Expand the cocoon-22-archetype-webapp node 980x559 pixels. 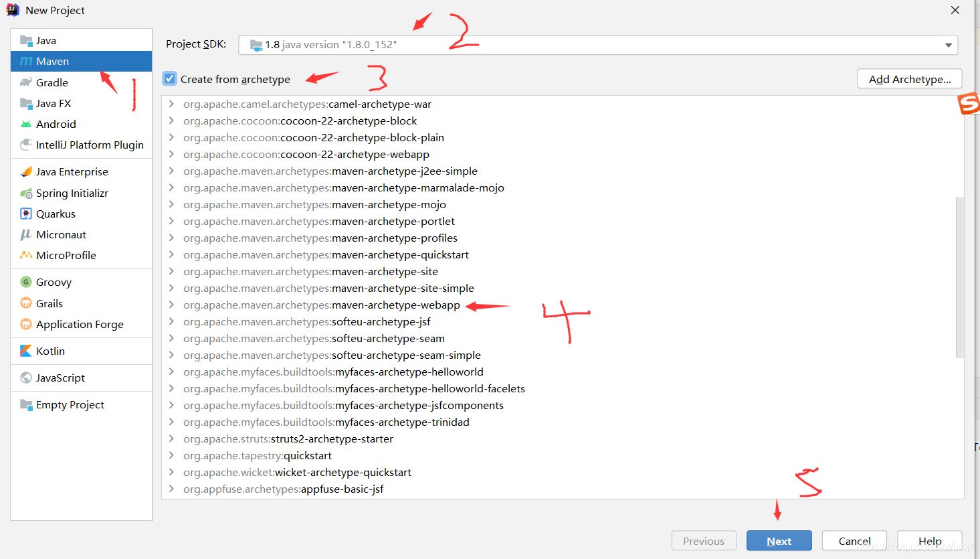pyautogui.click(x=172, y=154)
